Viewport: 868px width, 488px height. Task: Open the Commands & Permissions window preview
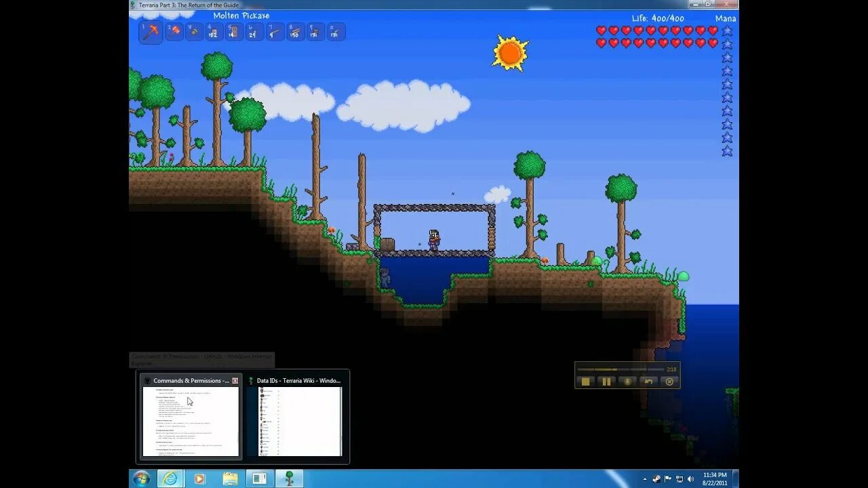191,417
